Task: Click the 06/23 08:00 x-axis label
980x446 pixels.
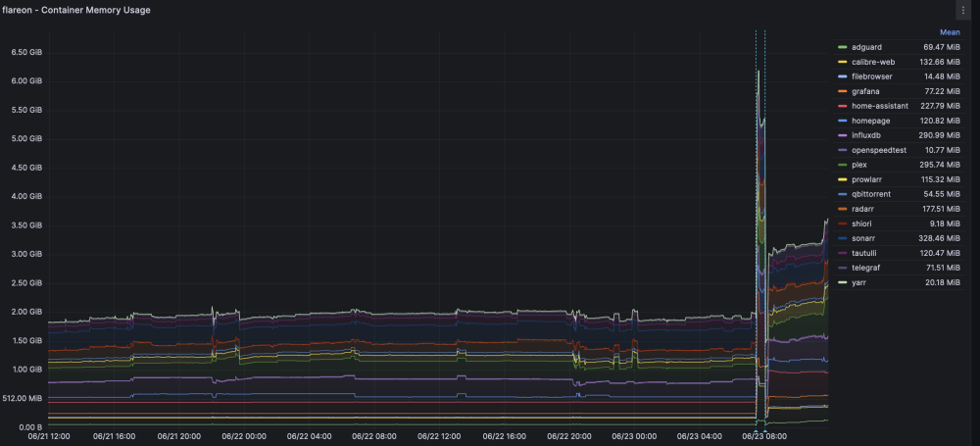Action: pos(764,436)
